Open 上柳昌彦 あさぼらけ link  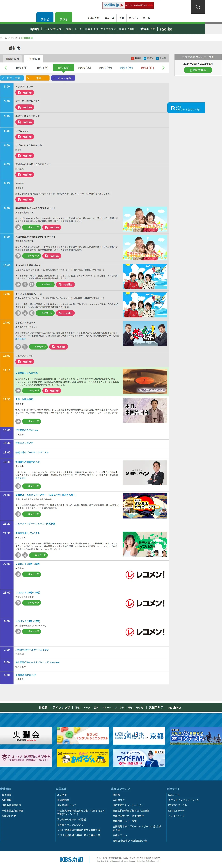(x=25, y=675)
